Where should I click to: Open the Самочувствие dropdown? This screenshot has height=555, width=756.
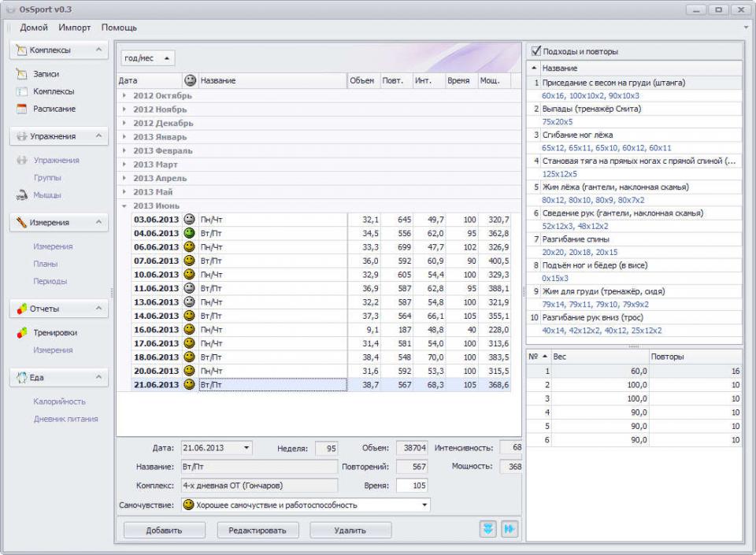tap(425, 505)
